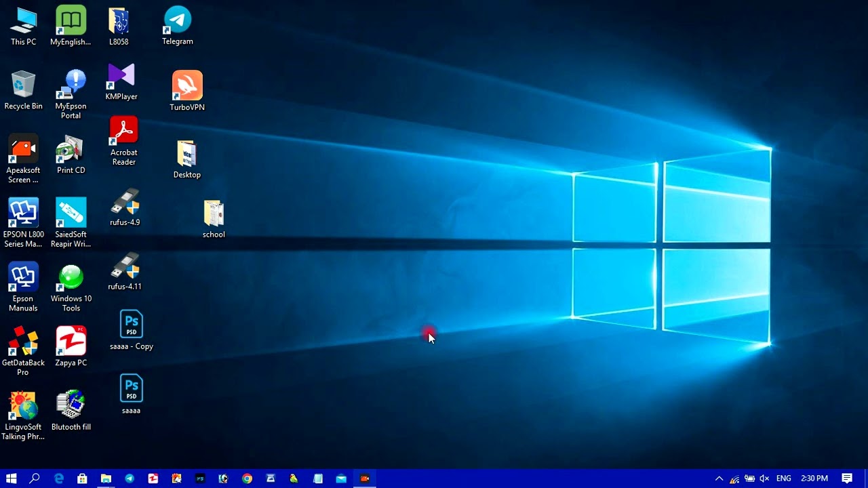
Task: Select Telegram desktop shortcut
Action: (x=178, y=26)
